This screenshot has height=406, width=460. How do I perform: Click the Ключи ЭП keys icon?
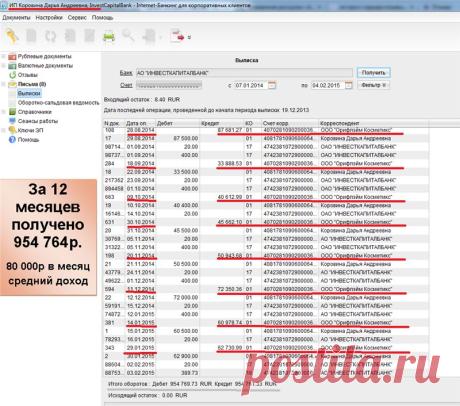coord(12,130)
